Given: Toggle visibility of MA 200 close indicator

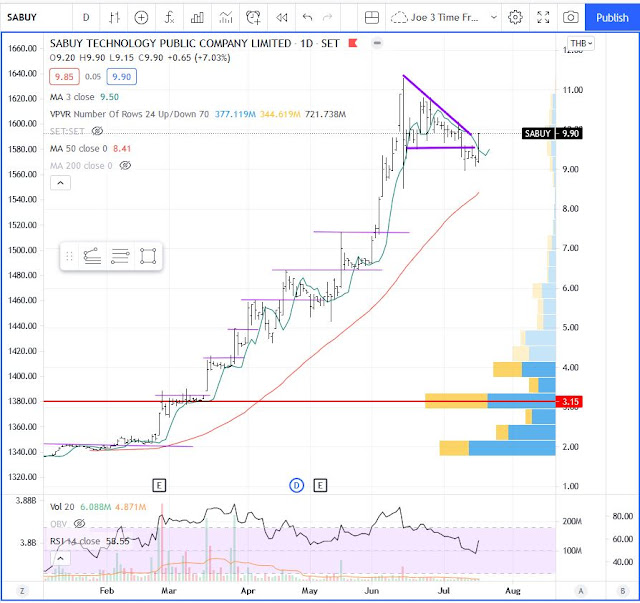Looking at the screenshot, I should (125, 165).
